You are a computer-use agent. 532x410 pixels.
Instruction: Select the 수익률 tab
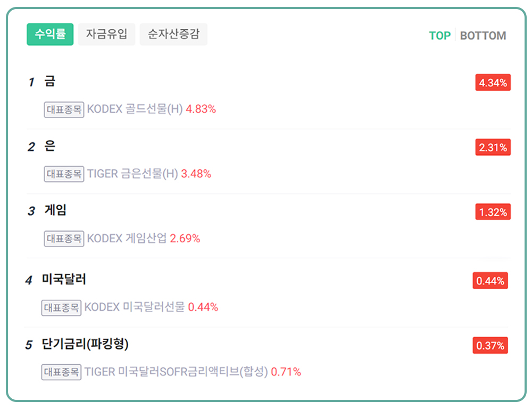pos(50,35)
